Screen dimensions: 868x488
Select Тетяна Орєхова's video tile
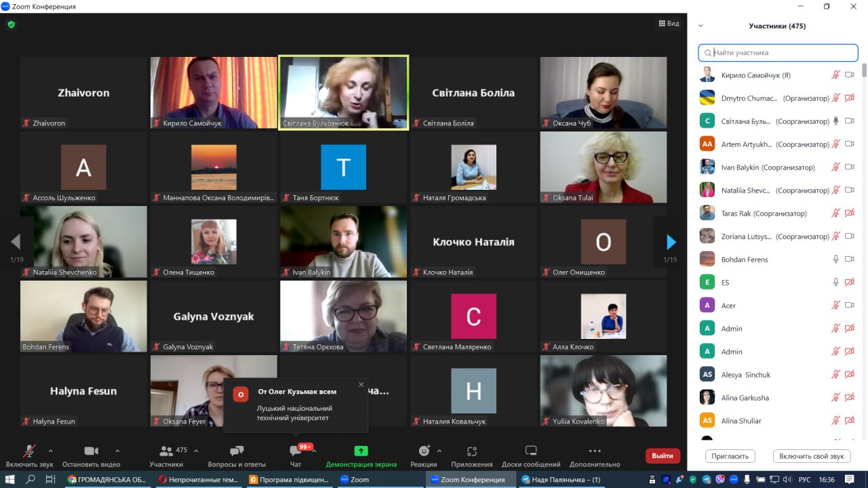pos(344,317)
